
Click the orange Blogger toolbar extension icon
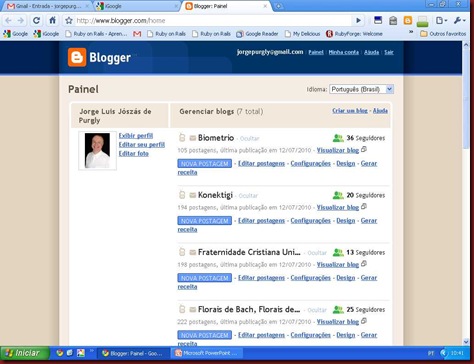tap(408, 21)
